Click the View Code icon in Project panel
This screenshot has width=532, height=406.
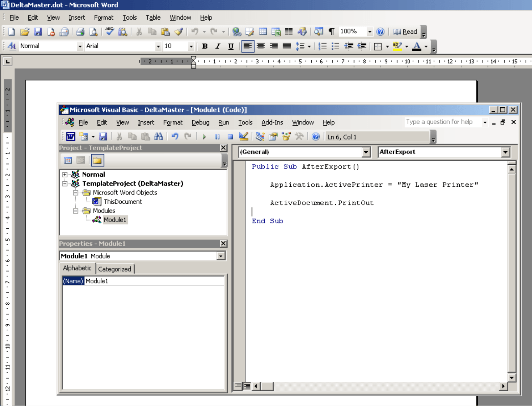pos(68,160)
